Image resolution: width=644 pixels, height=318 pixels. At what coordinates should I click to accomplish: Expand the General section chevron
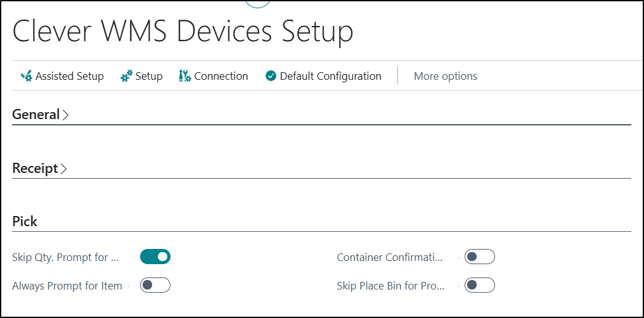click(66, 115)
